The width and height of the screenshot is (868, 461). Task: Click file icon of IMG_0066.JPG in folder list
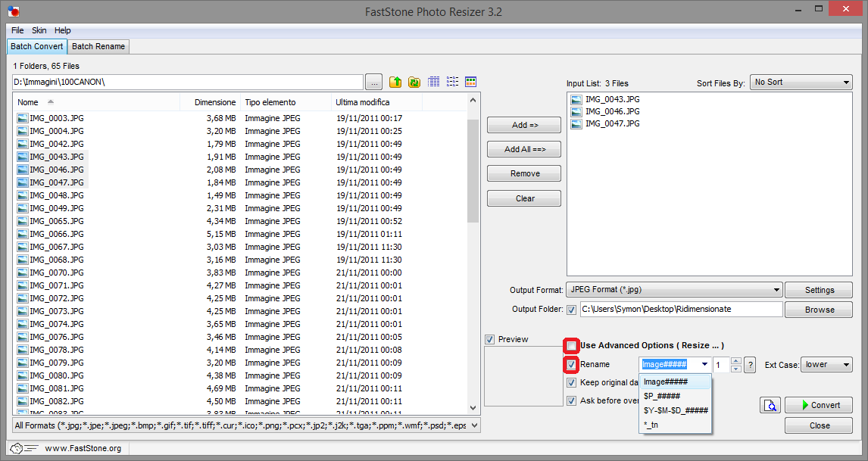coord(22,234)
